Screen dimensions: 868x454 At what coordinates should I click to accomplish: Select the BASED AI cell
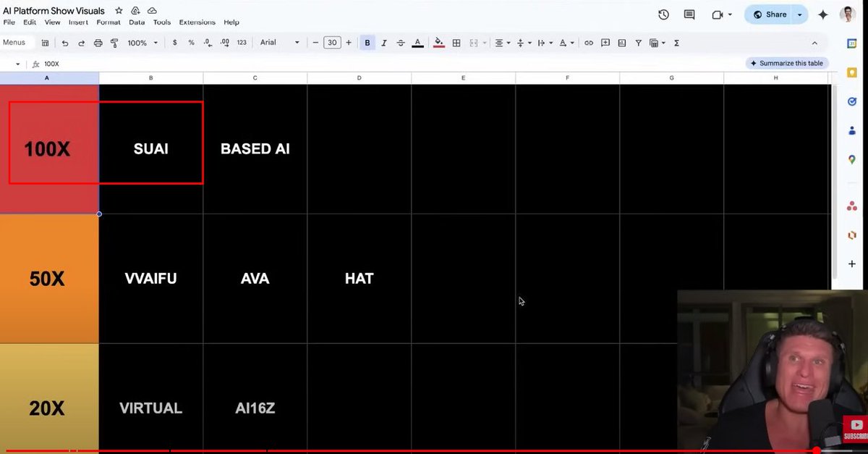255,149
